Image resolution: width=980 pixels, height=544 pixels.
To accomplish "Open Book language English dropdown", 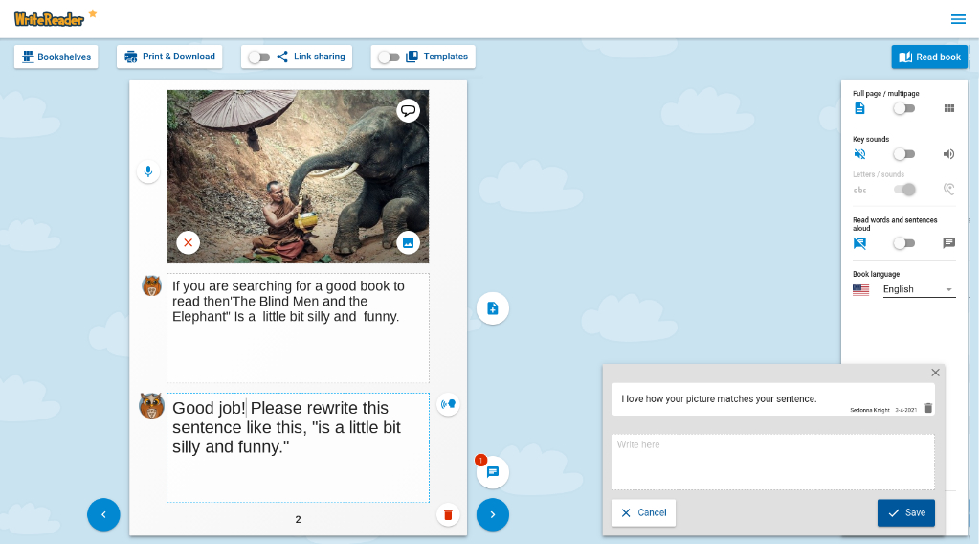I will pyautogui.click(x=919, y=289).
